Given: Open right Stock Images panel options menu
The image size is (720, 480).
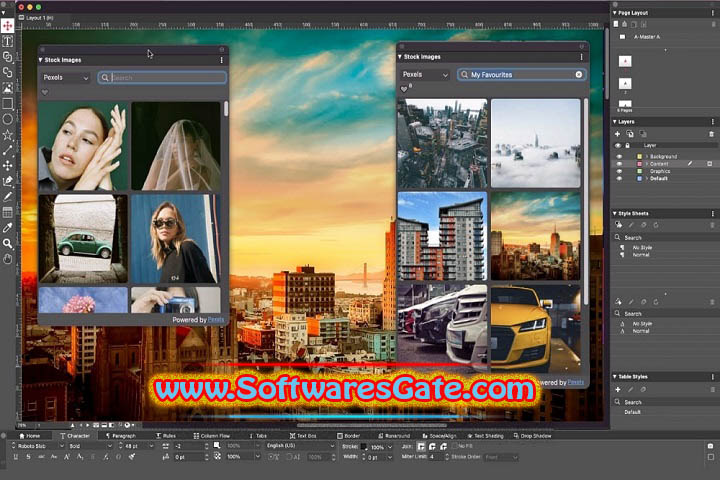Looking at the screenshot, I should (581, 57).
